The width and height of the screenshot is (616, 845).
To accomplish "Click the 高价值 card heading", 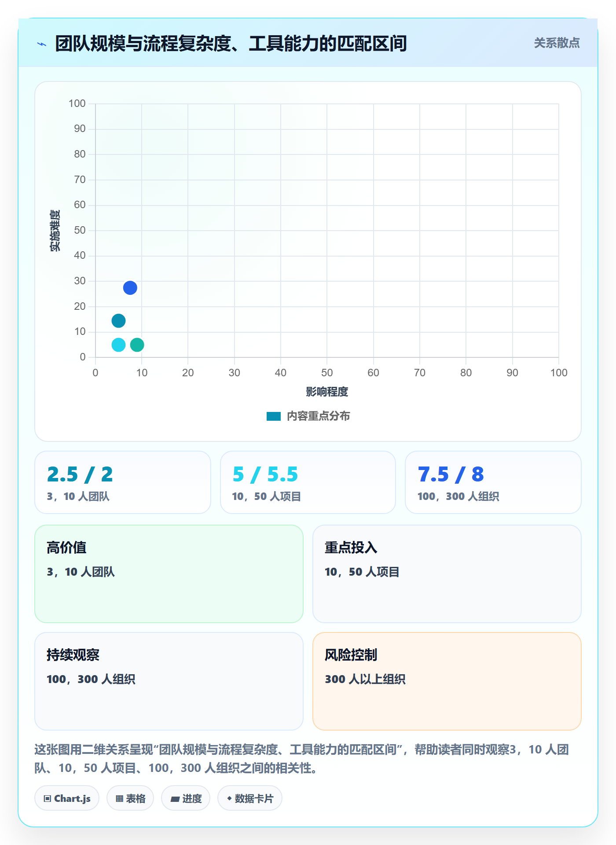I will pyautogui.click(x=66, y=547).
